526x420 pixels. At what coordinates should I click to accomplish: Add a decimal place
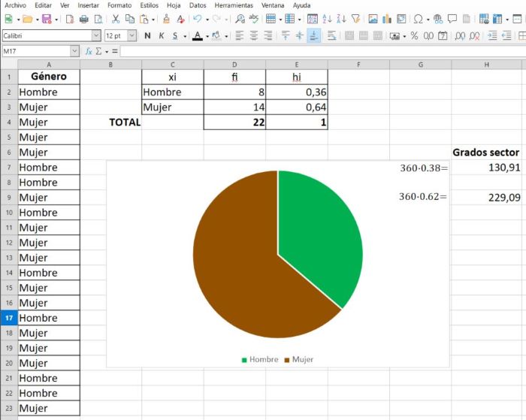[460, 35]
